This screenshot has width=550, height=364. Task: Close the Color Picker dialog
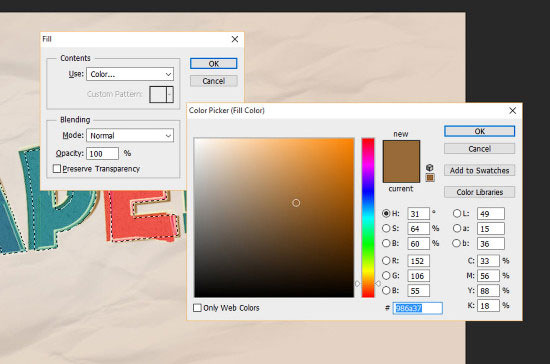(x=512, y=110)
